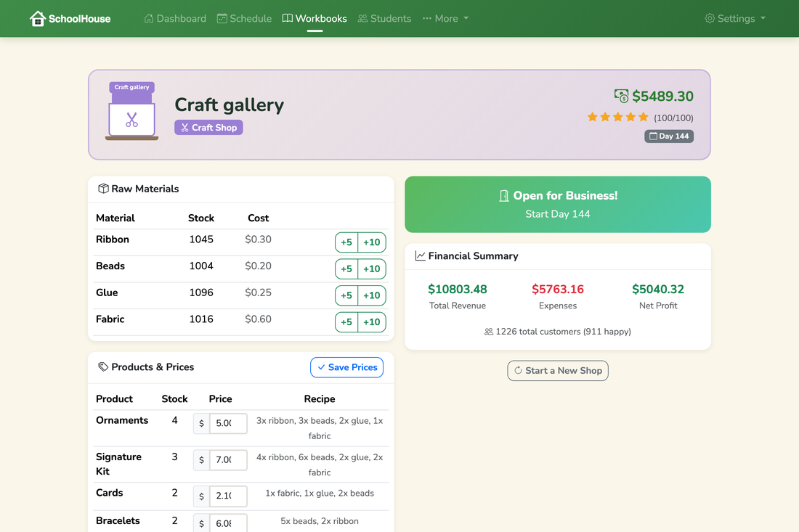Purchase +10 Glue
Image resolution: width=799 pixels, height=532 pixels.
[x=372, y=295]
